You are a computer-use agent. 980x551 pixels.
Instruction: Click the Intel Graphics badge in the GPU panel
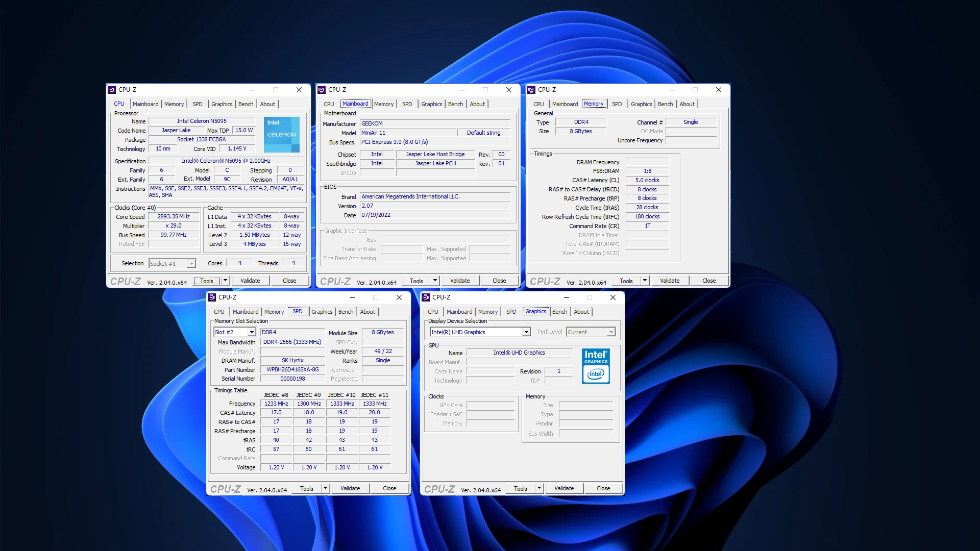[596, 366]
